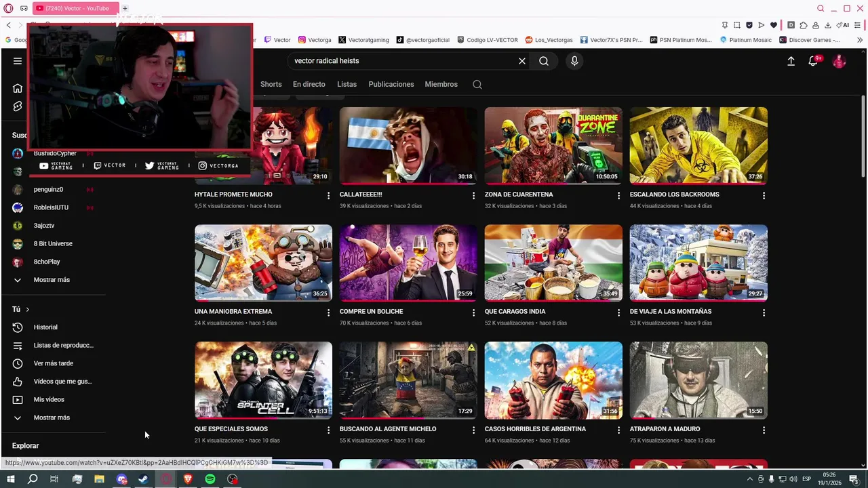This screenshot has height=488, width=868.
Task: Open Los_Vectorgas bookmark in bookmarks bar
Action: (x=549, y=40)
